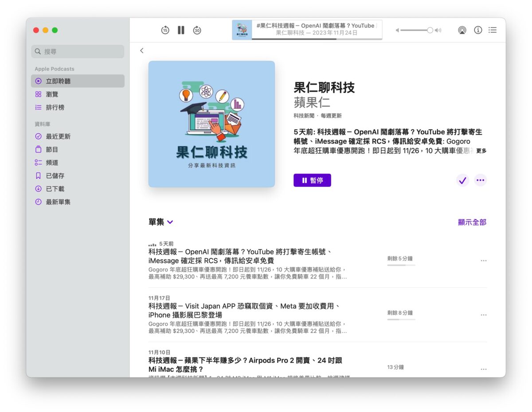Click 科技新聞 category text
The width and height of the screenshot is (532, 412).
coord(304,116)
